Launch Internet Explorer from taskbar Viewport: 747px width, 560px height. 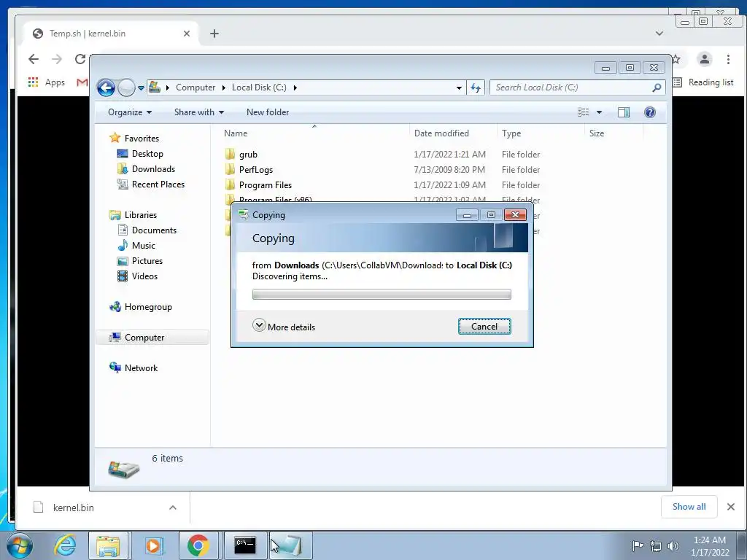pos(65,545)
